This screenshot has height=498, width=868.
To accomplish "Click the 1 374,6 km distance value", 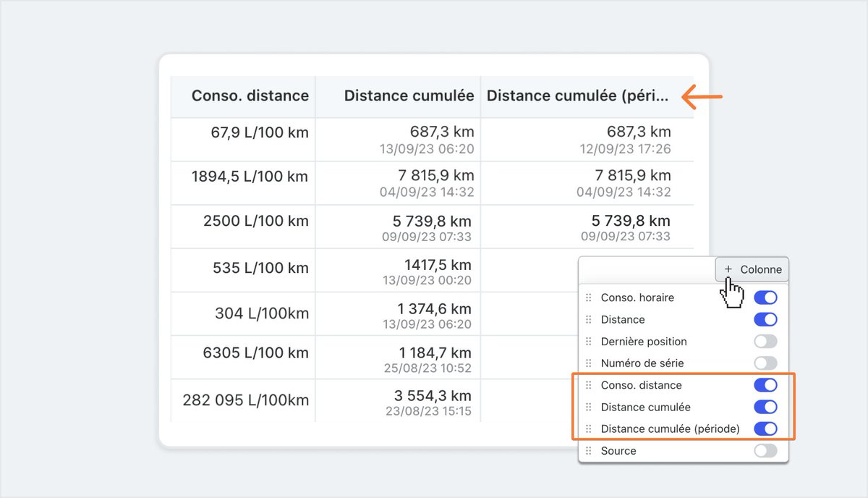I will 435,308.
